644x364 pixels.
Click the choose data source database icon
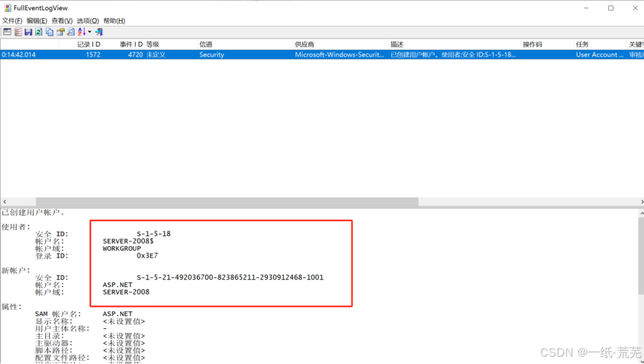pyautogui.click(x=18, y=32)
